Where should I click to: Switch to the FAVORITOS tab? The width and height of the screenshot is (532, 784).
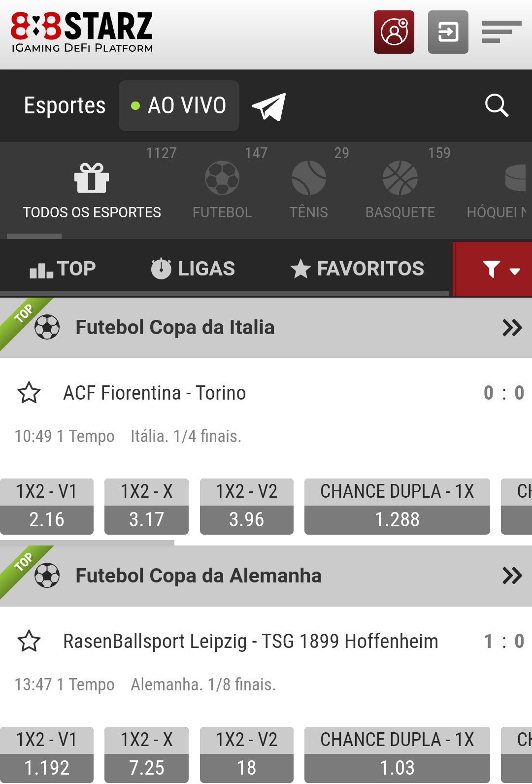[x=357, y=269]
